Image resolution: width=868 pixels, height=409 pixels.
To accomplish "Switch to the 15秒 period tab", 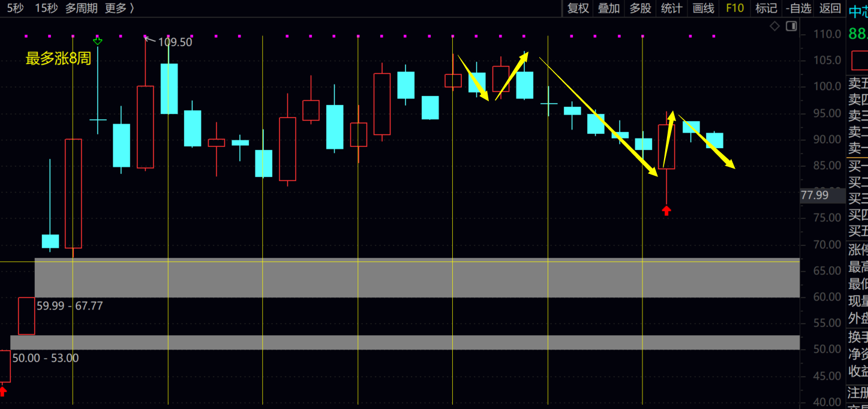I will tap(46, 8).
